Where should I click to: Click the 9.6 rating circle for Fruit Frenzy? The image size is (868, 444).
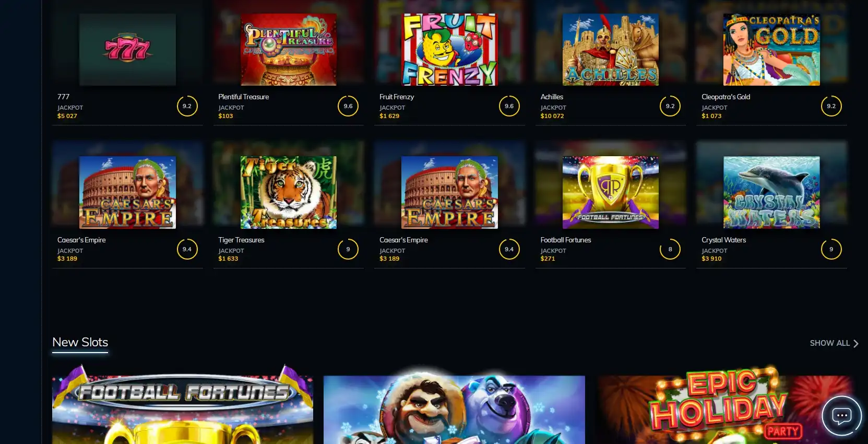tap(509, 106)
